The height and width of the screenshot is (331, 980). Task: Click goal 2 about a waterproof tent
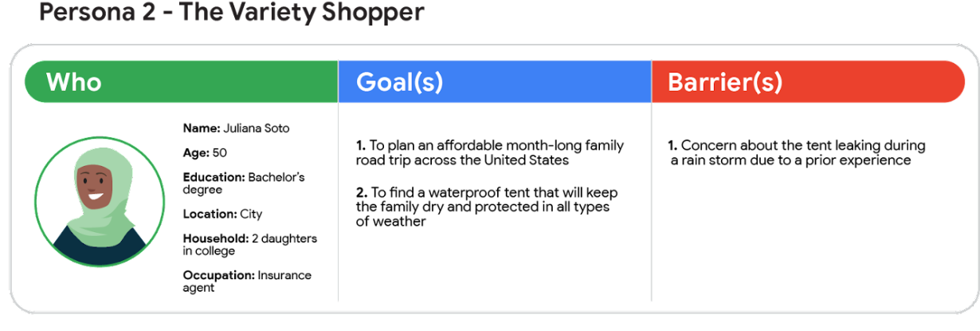coord(487,207)
